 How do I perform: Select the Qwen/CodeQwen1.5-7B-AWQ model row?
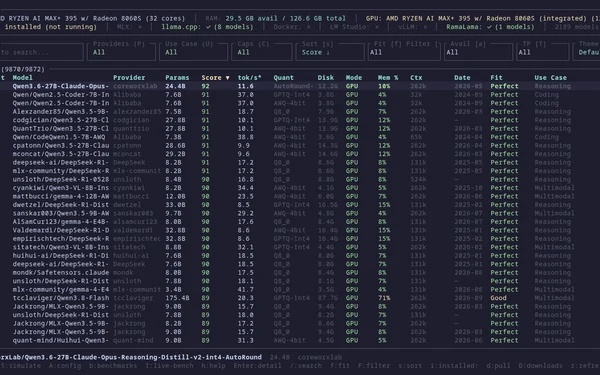pos(300,137)
